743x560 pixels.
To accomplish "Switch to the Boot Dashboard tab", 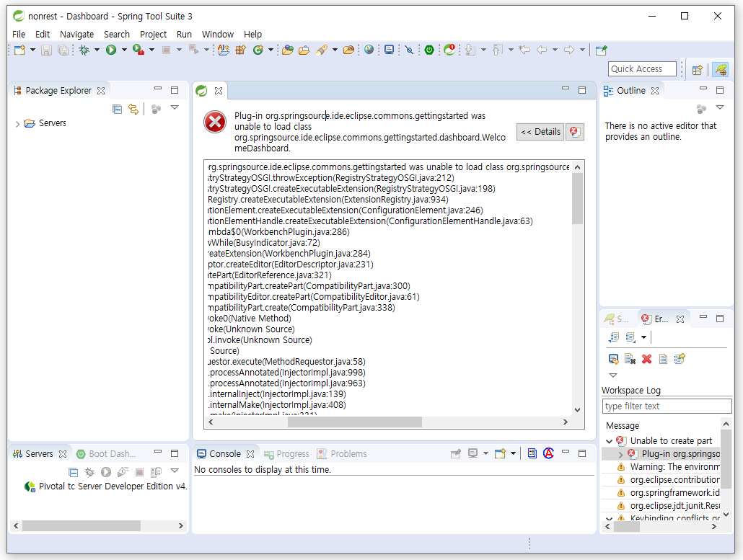I will [x=107, y=453].
